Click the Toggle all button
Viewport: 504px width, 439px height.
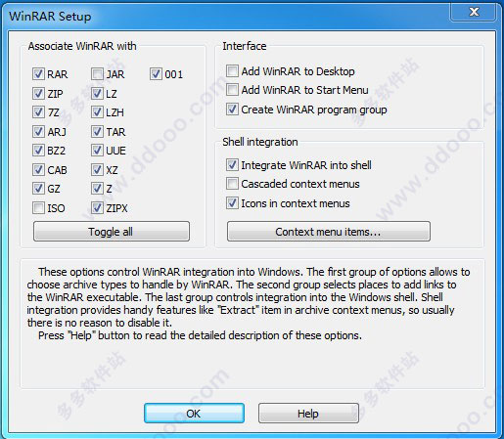click(x=112, y=232)
